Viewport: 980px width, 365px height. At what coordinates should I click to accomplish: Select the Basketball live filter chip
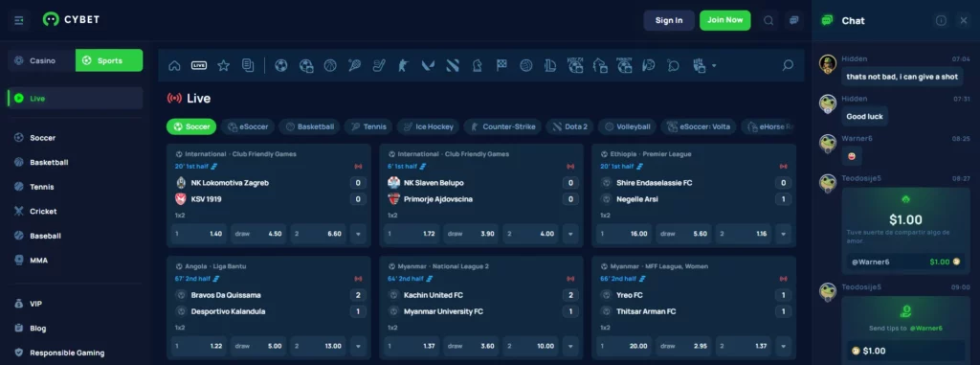(309, 126)
